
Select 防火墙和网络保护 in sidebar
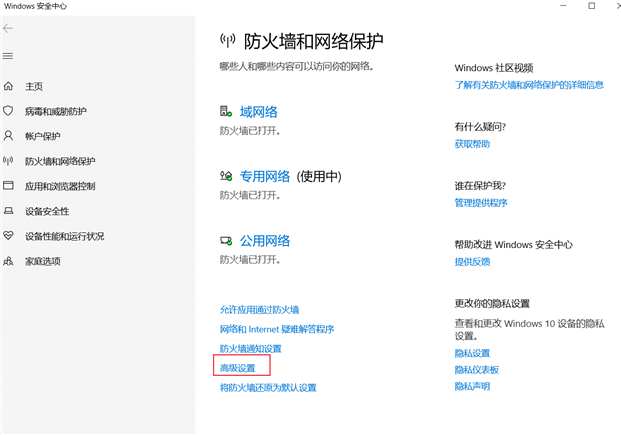coord(60,161)
